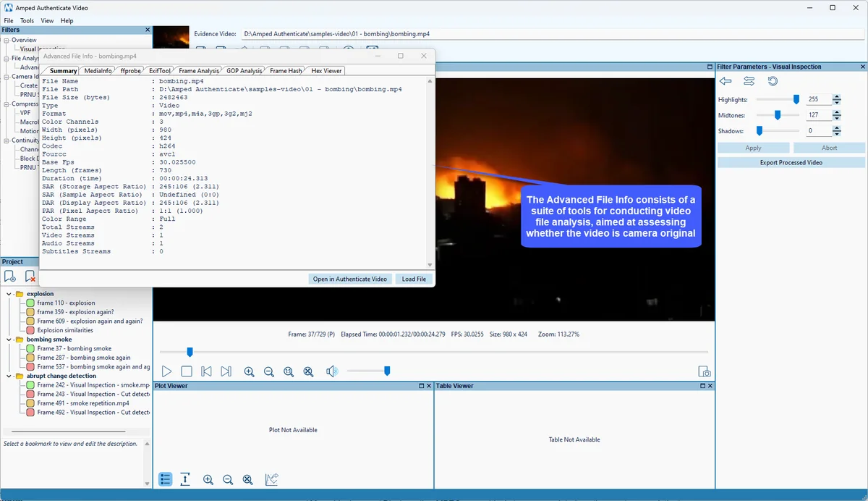Click Open in Authenticate Video button

pyautogui.click(x=351, y=279)
